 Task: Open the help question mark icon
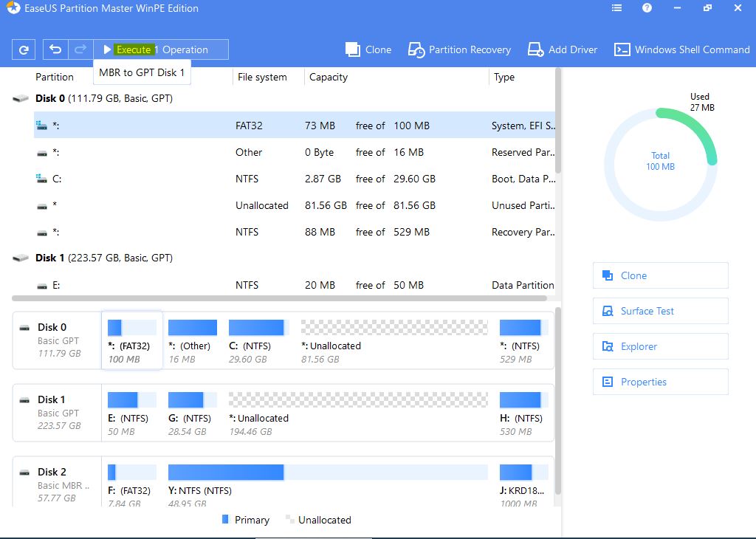[x=647, y=8]
